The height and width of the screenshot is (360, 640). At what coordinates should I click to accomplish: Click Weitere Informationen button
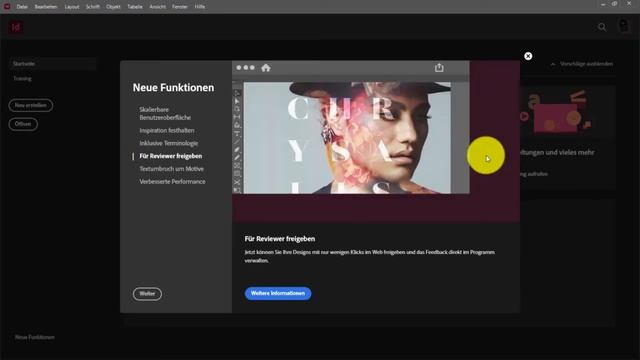pos(278,293)
